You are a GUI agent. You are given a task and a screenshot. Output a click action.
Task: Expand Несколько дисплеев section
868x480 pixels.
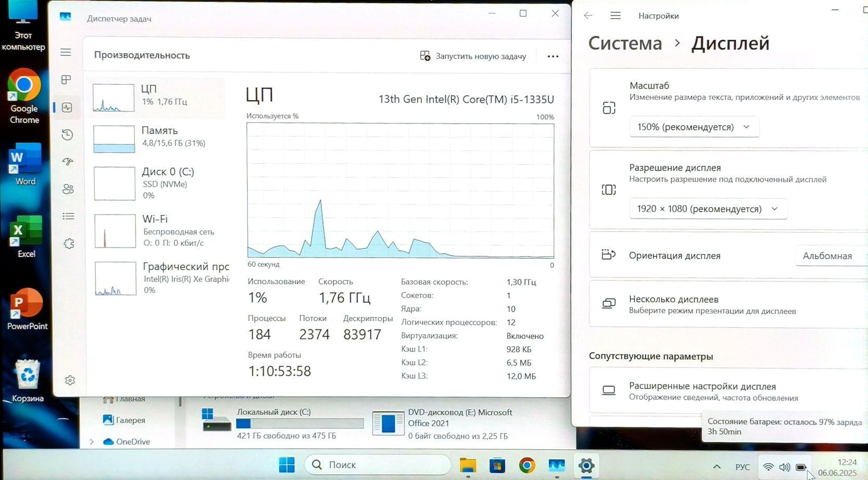tap(728, 304)
